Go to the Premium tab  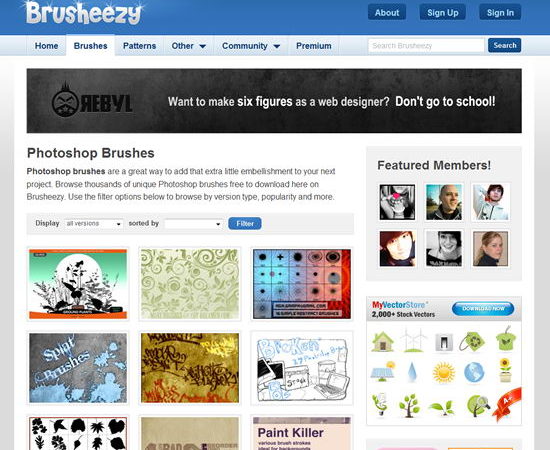click(314, 46)
